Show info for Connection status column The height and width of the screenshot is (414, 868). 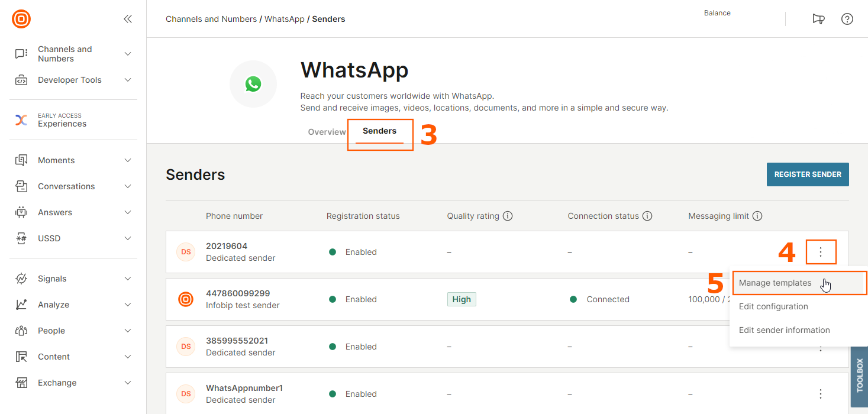click(x=647, y=216)
